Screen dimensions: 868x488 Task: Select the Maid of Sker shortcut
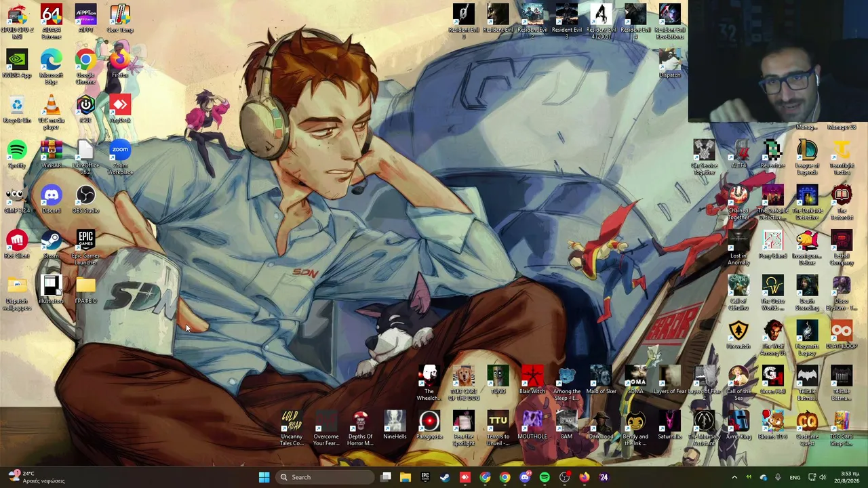point(601,380)
